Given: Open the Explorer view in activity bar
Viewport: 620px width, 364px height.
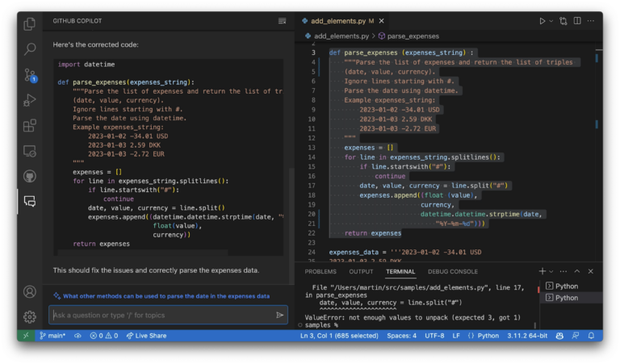Looking at the screenshot, I should (x=30, y=23).
